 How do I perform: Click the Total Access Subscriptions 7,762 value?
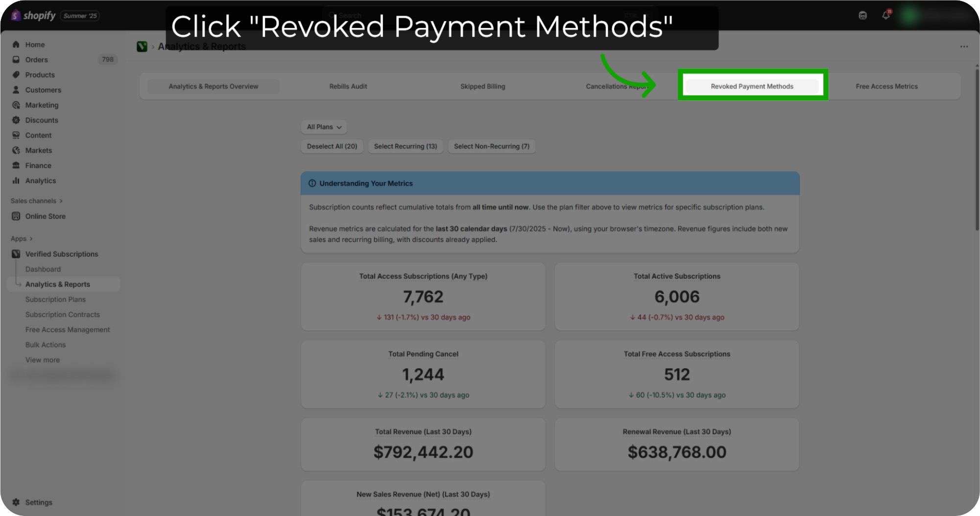(423, 297)
